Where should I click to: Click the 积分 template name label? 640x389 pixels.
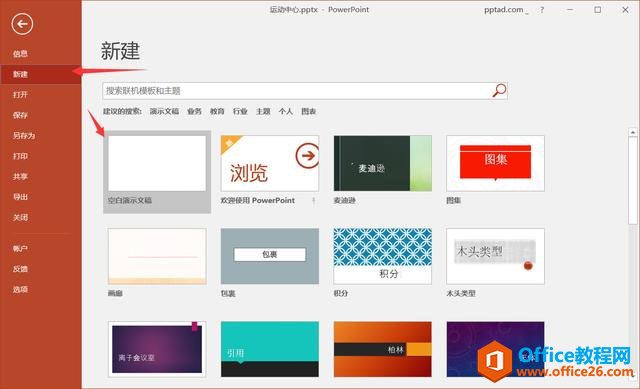tap(341, 293)
